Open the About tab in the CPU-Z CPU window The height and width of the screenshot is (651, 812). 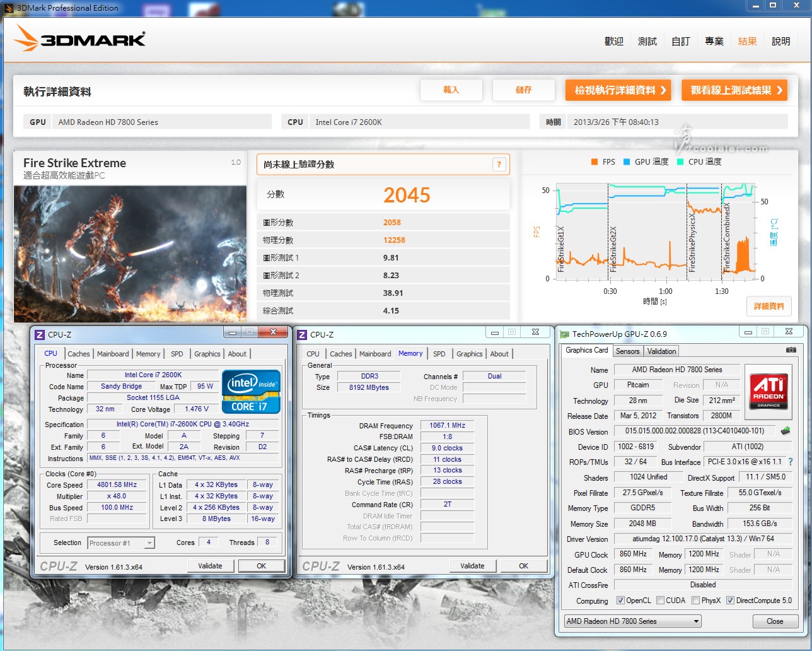[x=237, y=354]
